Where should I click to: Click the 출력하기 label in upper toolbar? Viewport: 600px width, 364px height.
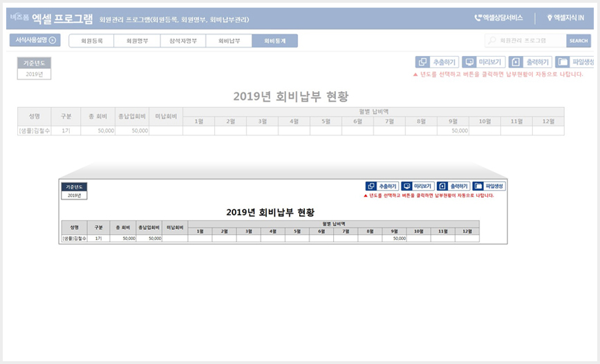[537, 62]
